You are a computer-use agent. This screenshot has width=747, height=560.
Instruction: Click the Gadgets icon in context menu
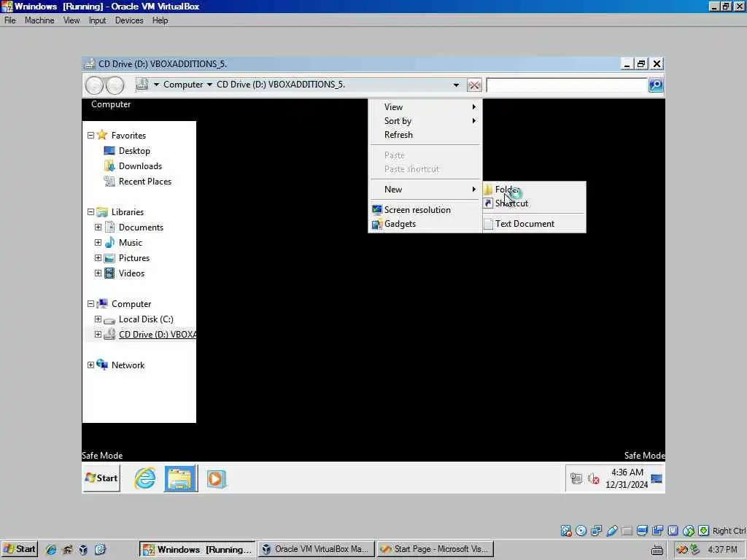(x=377, y=224)
